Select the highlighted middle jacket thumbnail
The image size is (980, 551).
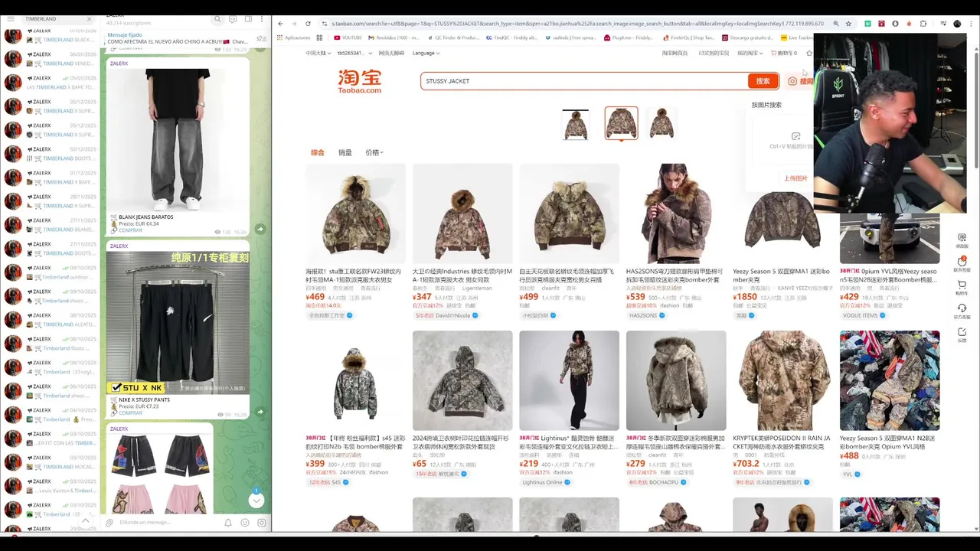621,123
